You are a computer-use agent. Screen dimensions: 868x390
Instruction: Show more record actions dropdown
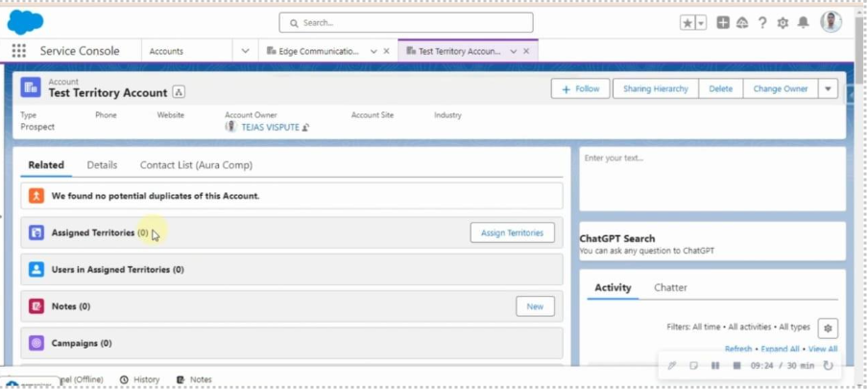coord(828,88)
